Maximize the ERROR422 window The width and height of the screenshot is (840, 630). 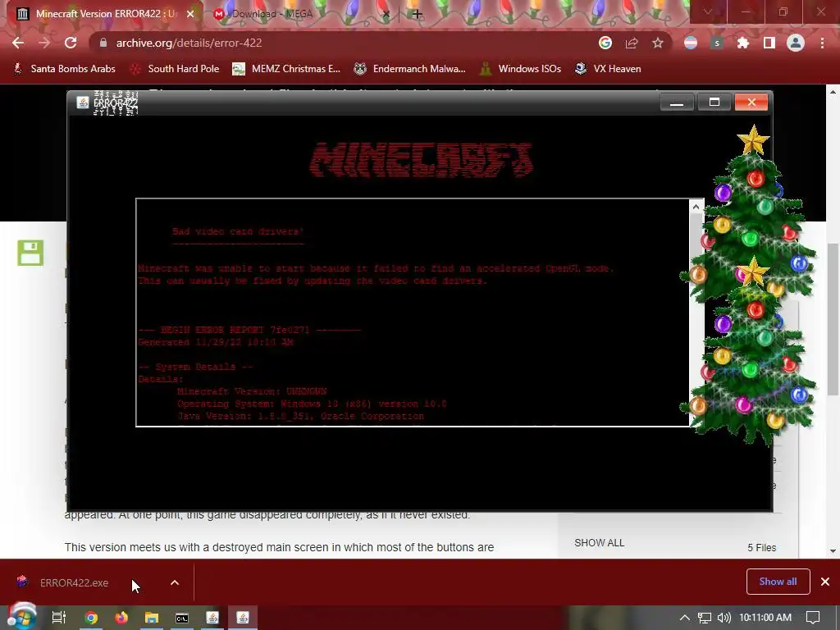coord(714,102)
